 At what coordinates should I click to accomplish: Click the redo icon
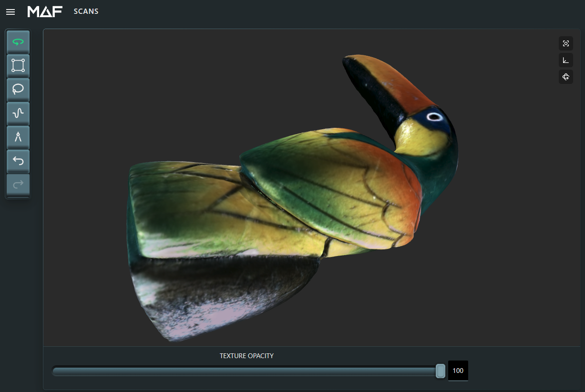[18, 184]
